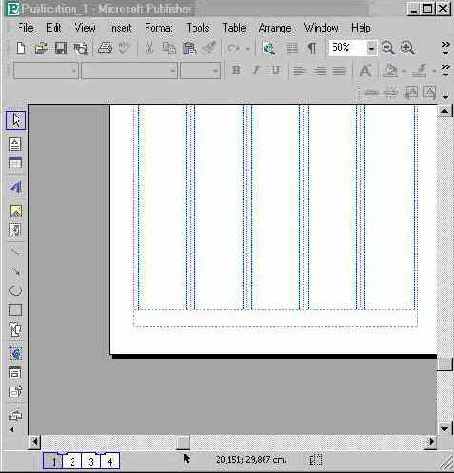The height and width of the screenshot is (473, 454).
Task: Open the Table menu
Action: tap(234, 28)
